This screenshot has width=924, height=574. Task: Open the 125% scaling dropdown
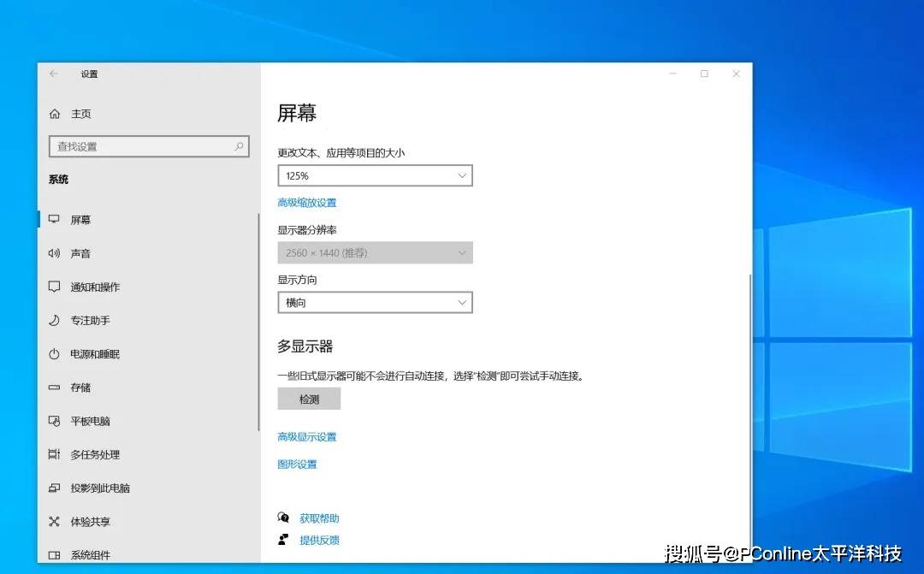376,175
